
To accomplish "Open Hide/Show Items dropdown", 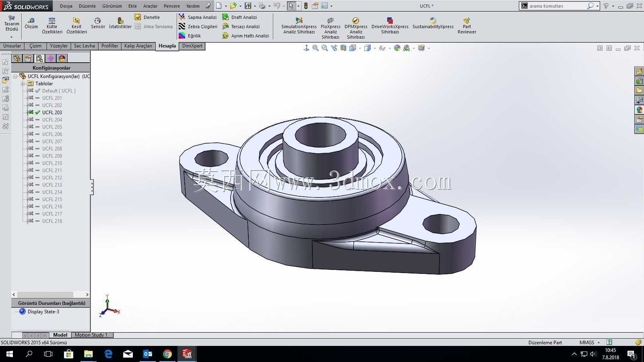I will 390,48.
